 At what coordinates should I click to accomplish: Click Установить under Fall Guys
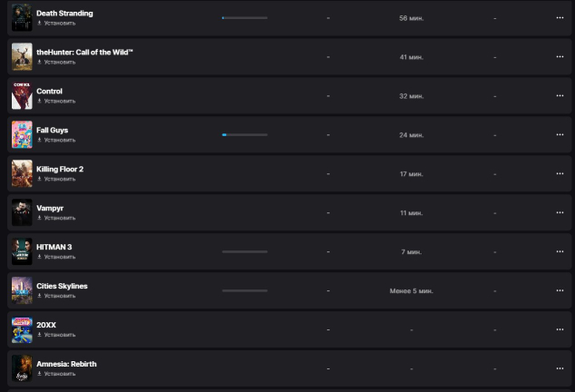pos(59,140)
